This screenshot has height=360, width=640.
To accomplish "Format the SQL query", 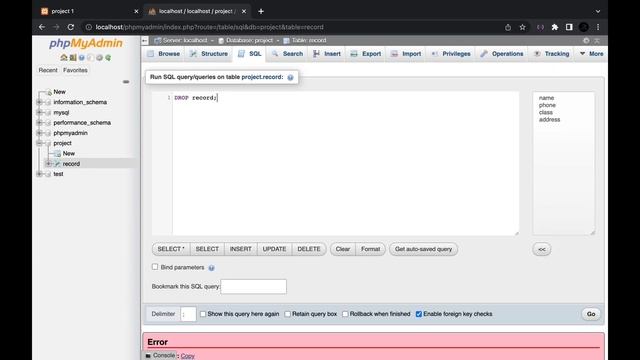I will [x=371, y=249].
